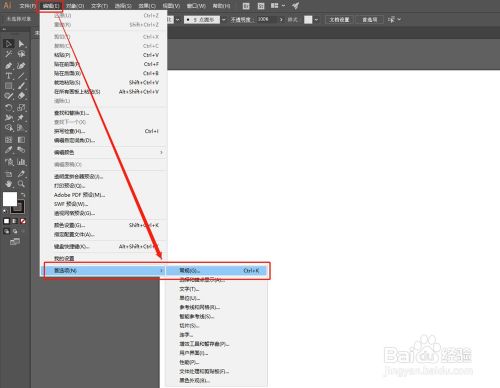Enable Draw Behind mode
Viewport: 500px width, 388px height.
pos(15,231)
